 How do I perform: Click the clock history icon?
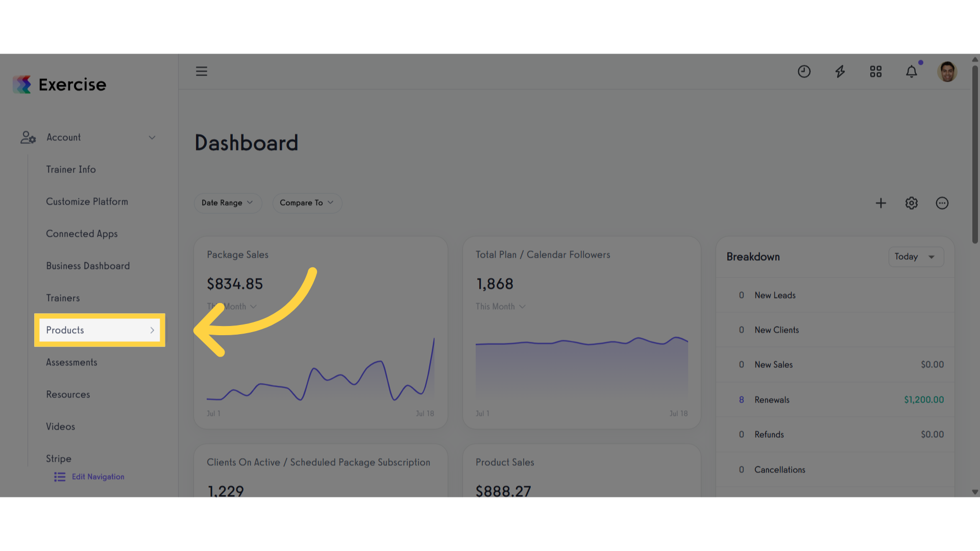point(804,71)
